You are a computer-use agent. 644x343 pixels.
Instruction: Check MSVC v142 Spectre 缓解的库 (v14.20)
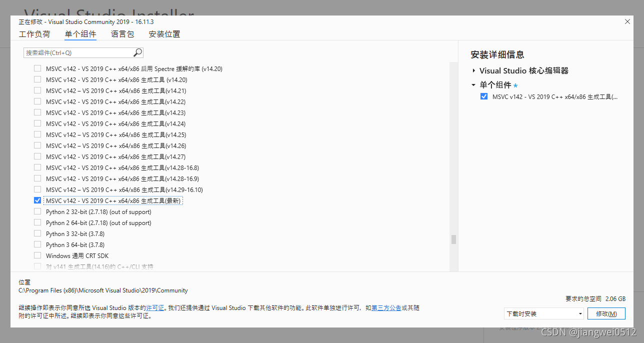coord(37,68)
